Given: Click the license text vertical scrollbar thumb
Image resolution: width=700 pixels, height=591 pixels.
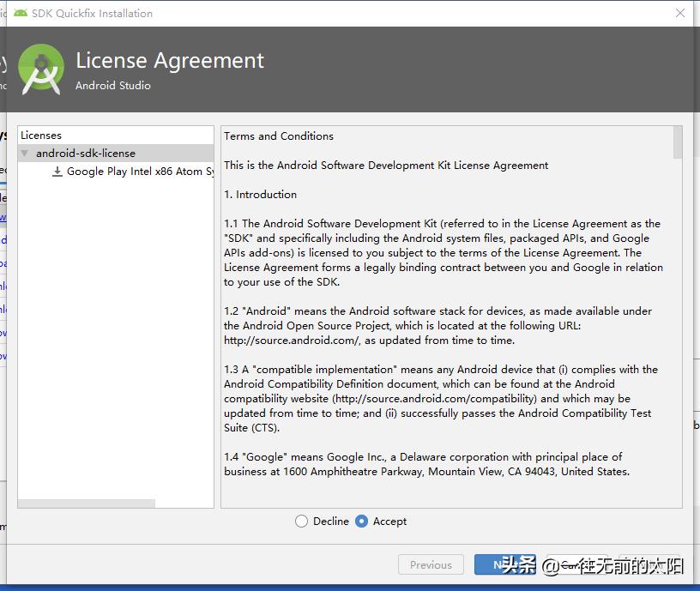Looking at the screenshot, I should [678, 142].
